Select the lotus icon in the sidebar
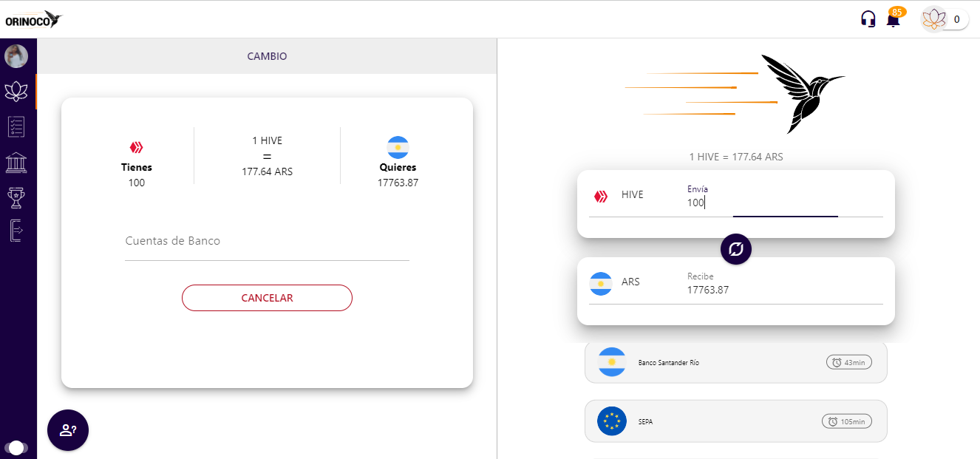980x459 pixels. coord(16,92)
